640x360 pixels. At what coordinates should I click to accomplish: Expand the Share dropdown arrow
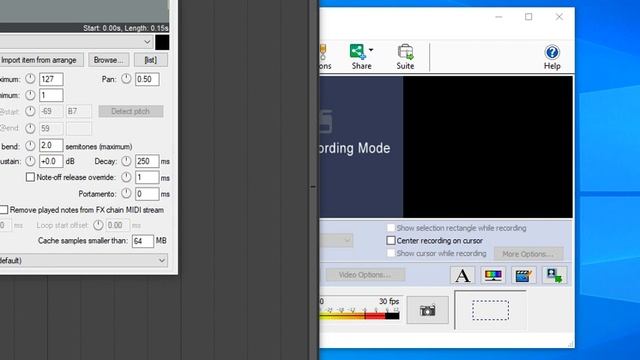(371, 50)
